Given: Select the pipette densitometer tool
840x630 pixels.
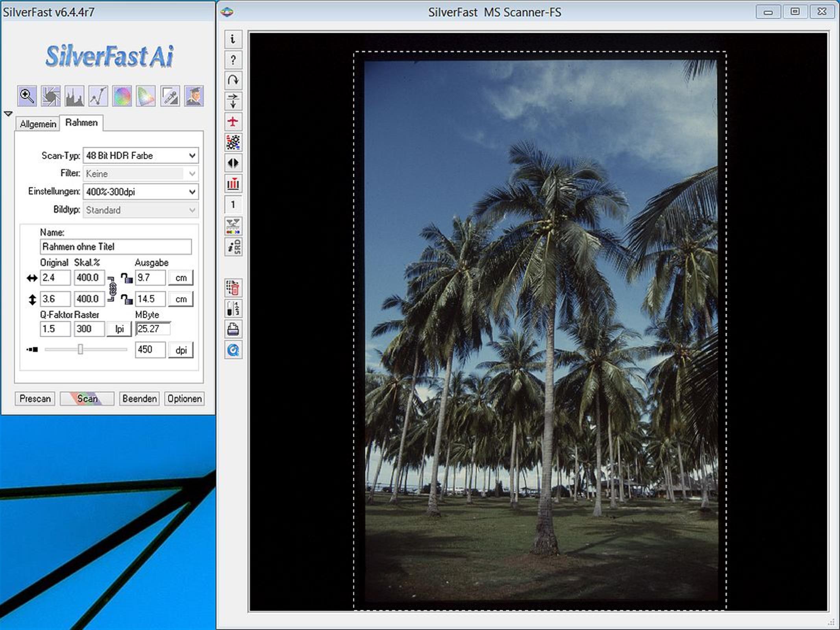Looking at the screenshot, I should [170, 96].
